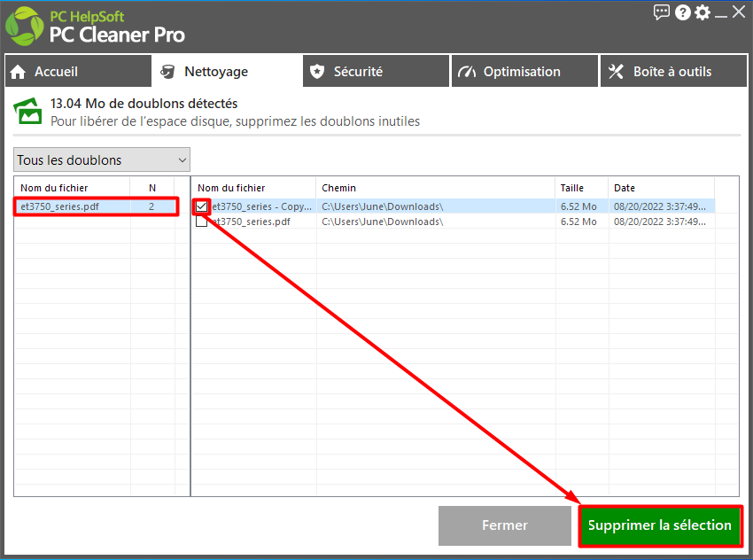Open the Optimisation tab
753x560 pixels.
[525, 72]
